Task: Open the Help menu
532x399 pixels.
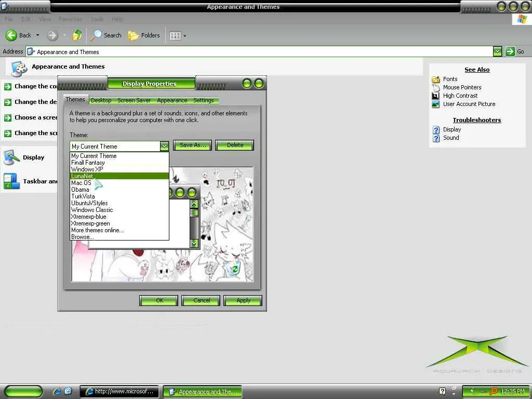Action: (117, 19)
